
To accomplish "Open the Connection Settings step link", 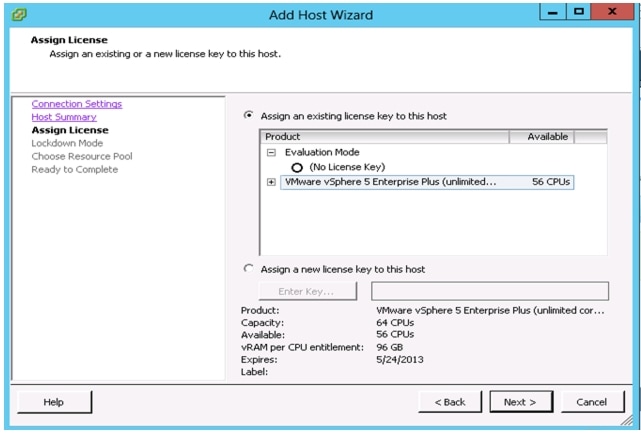I will tap(76, 104).
